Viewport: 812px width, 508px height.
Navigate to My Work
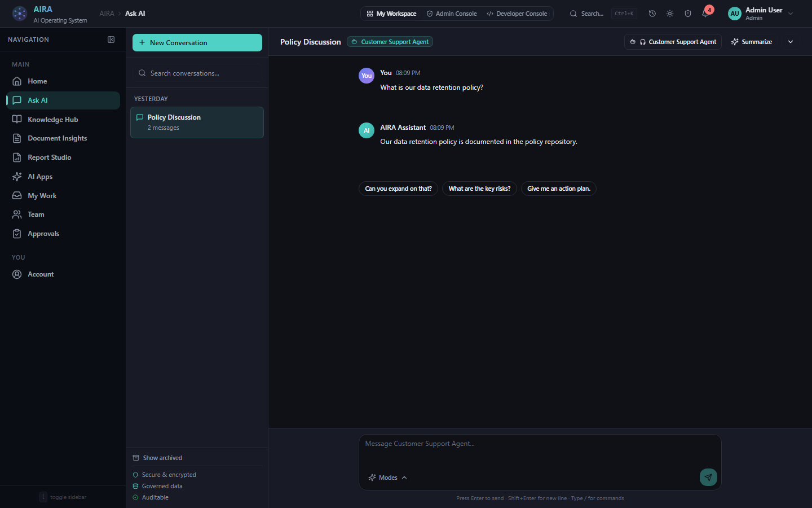click(x=63, y=196)
